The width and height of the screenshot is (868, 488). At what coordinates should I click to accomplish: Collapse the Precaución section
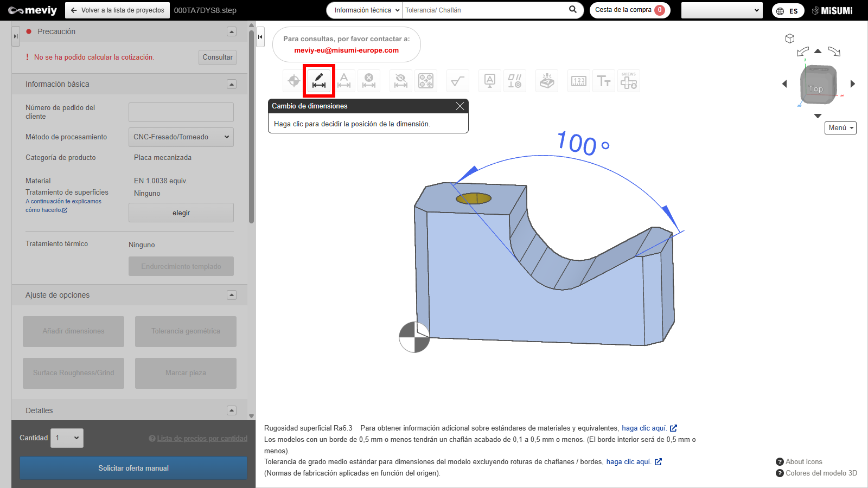232,31
